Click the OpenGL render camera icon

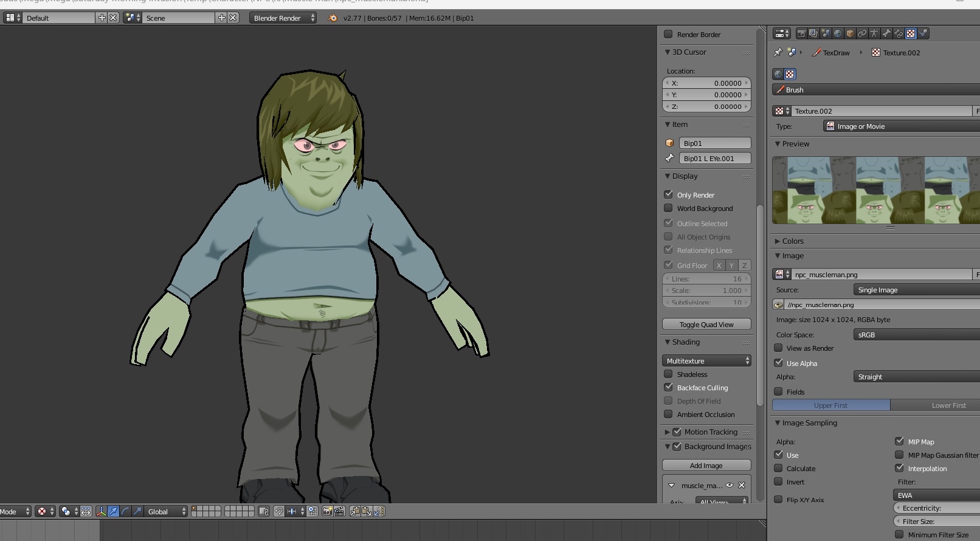pos(327,512)
